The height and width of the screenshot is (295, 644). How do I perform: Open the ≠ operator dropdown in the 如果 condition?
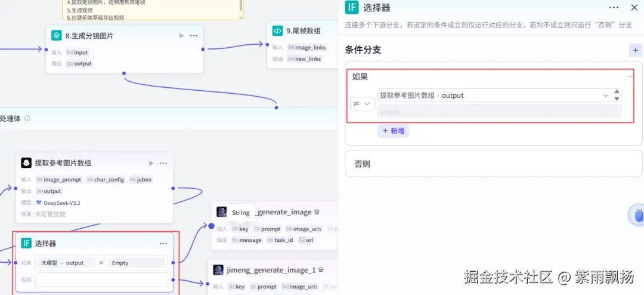click(363, 104)
